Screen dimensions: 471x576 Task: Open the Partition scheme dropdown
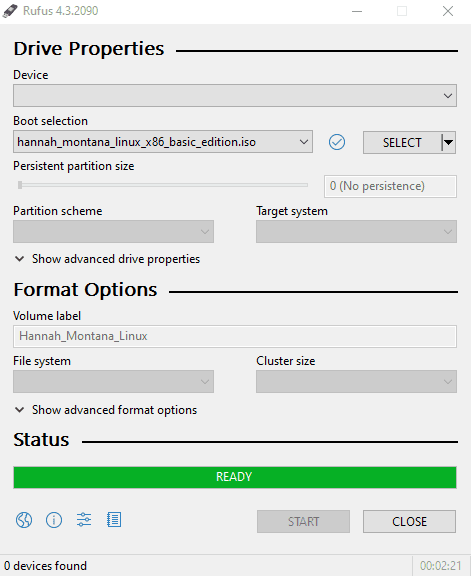click(113, 231)
